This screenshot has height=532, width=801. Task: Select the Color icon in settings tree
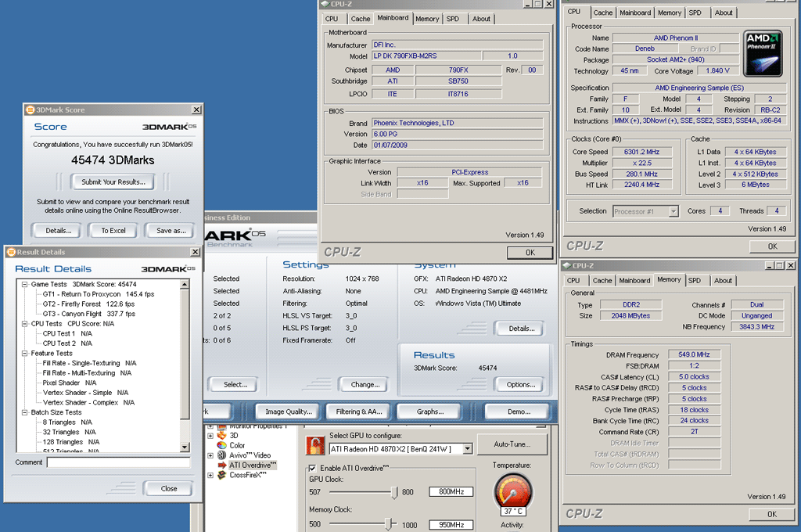[222, 445]
